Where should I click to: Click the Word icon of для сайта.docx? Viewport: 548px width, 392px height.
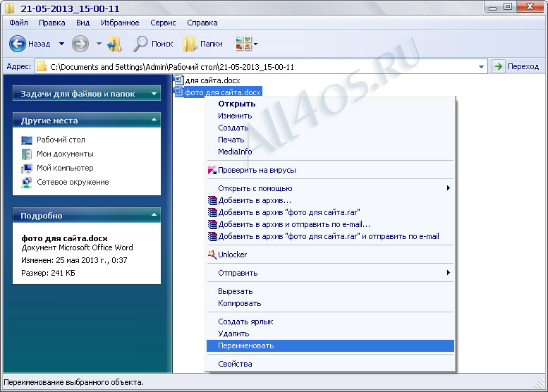click(x=178, y=80)
